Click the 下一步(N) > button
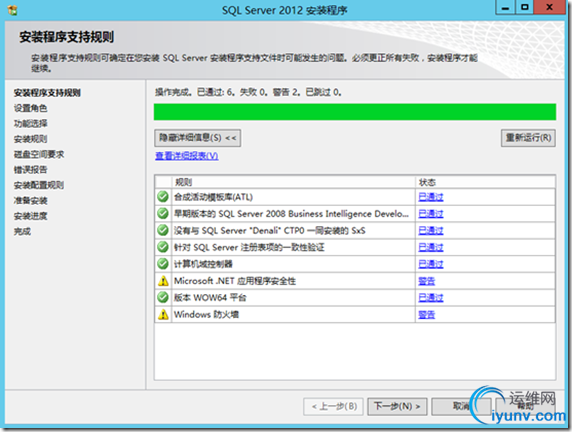572x432 pixels. (397, 406)
